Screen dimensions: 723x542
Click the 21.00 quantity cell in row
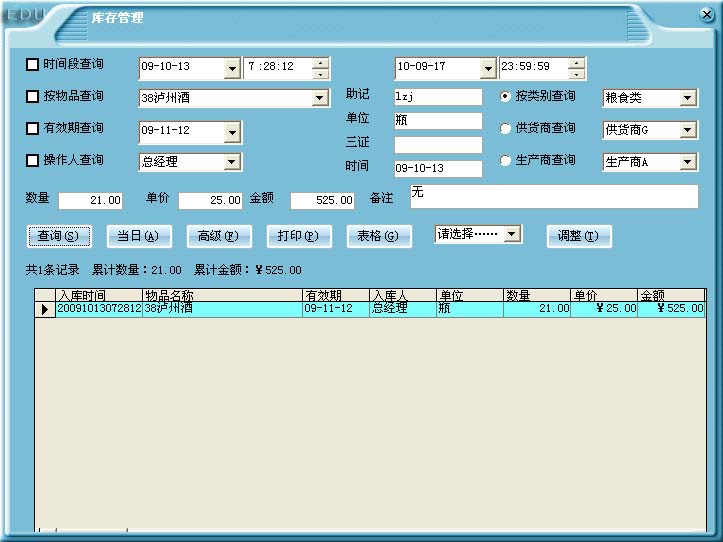point(537,309)
